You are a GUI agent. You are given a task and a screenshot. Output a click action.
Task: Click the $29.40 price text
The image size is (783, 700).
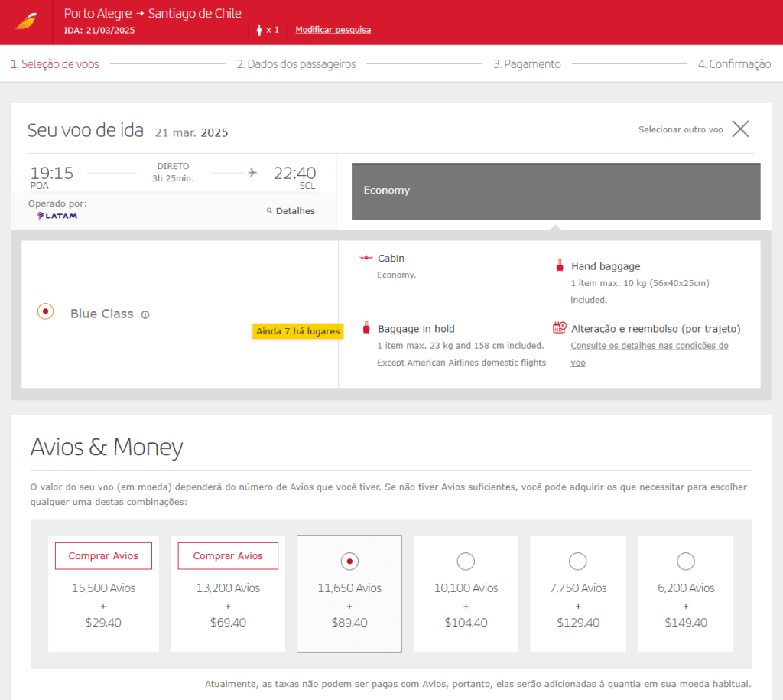103,623
